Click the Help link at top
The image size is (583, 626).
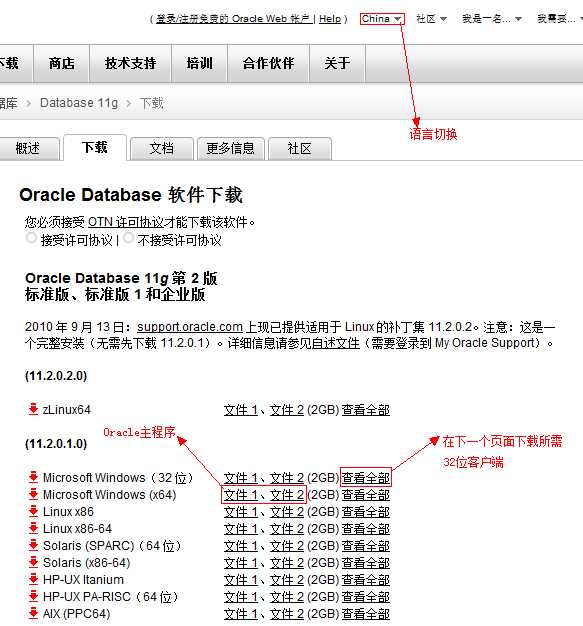(330, 19)
